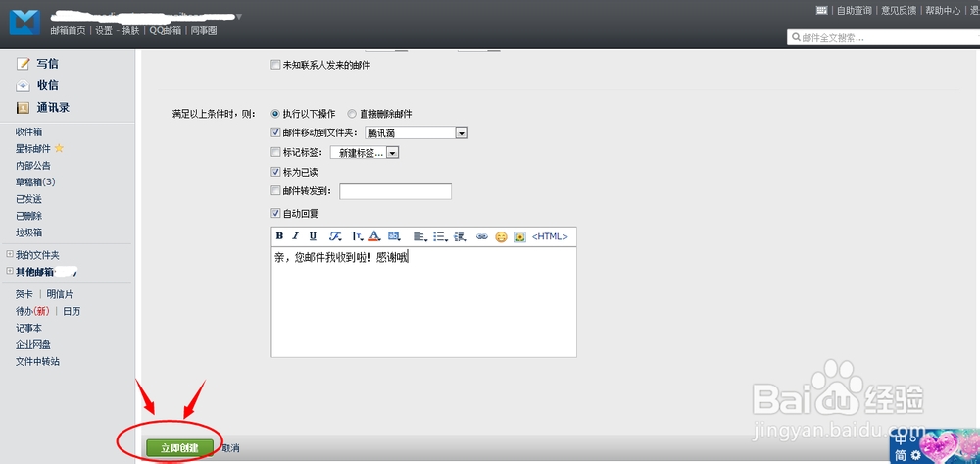
Task: Click the inbox envelope icon beside 收信
Action: 24,85
